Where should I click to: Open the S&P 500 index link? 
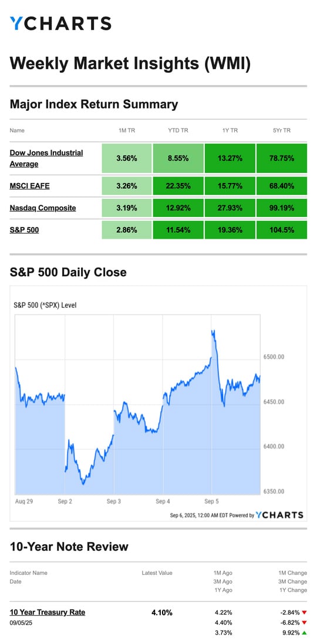tap(24, 230)
